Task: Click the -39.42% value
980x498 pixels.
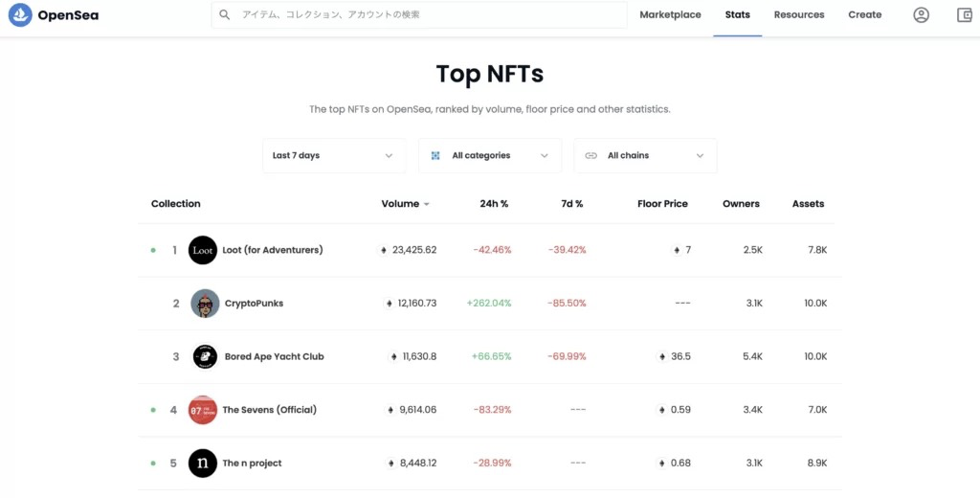Action: coord(568,250)
